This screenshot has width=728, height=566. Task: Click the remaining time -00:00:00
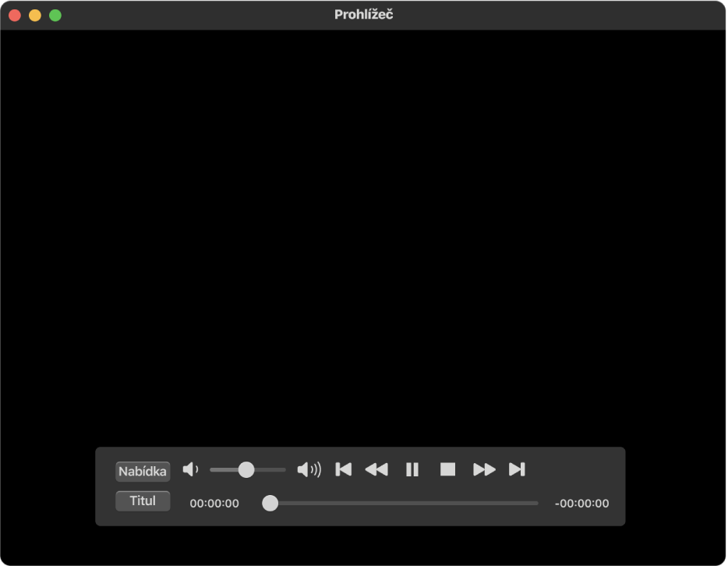581,504
